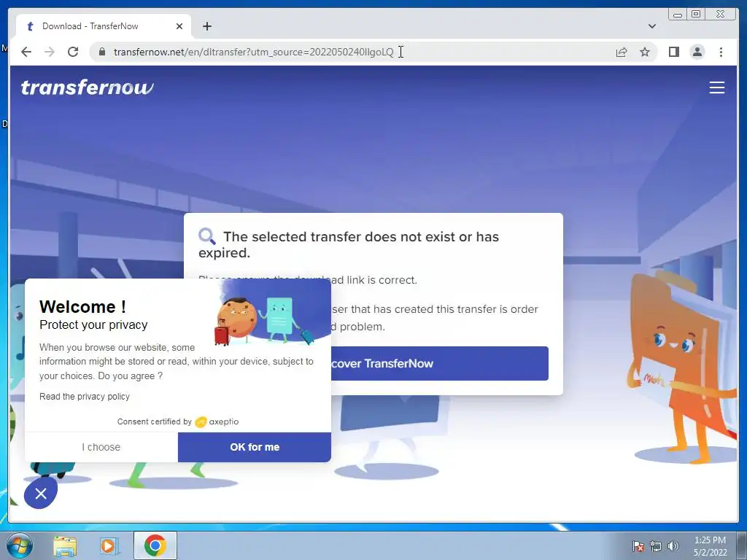This screenshot has height=560, width=747.
Task: Close the Download - TransferNow tab
Action: (x=179, y=26)
